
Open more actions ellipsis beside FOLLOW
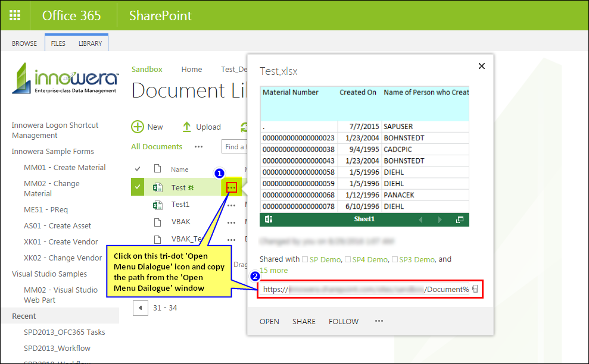click(379, 321)
